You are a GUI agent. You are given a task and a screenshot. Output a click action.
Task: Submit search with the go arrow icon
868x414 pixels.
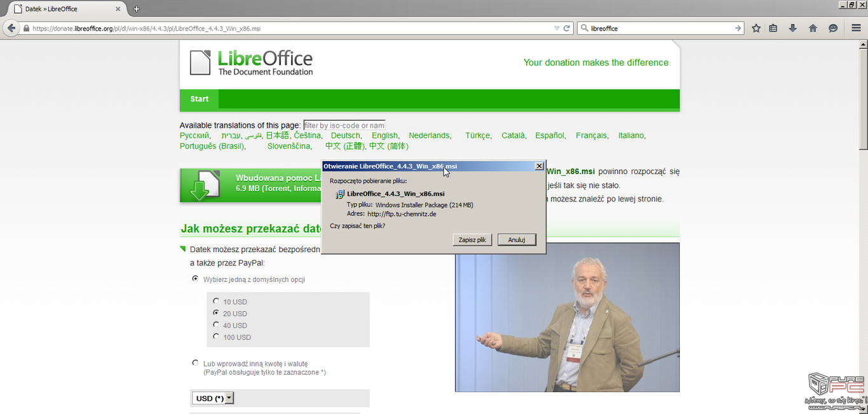point(738,29)
